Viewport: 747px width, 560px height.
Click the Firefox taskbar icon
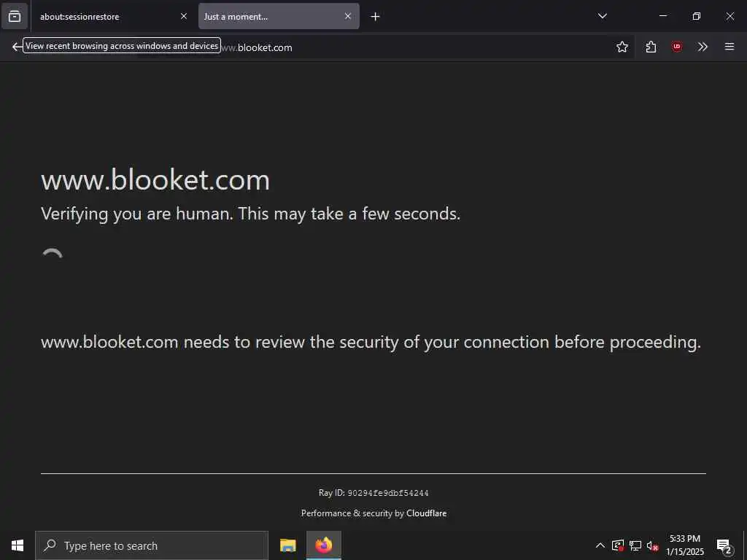pyautogui.click(x=324, y=545)
